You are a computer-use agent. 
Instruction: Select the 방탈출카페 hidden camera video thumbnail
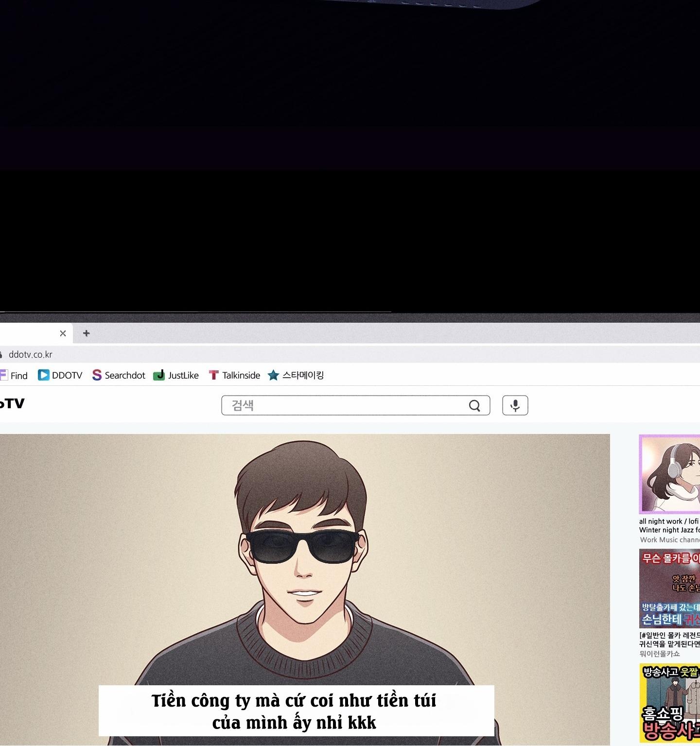point(669,588)
